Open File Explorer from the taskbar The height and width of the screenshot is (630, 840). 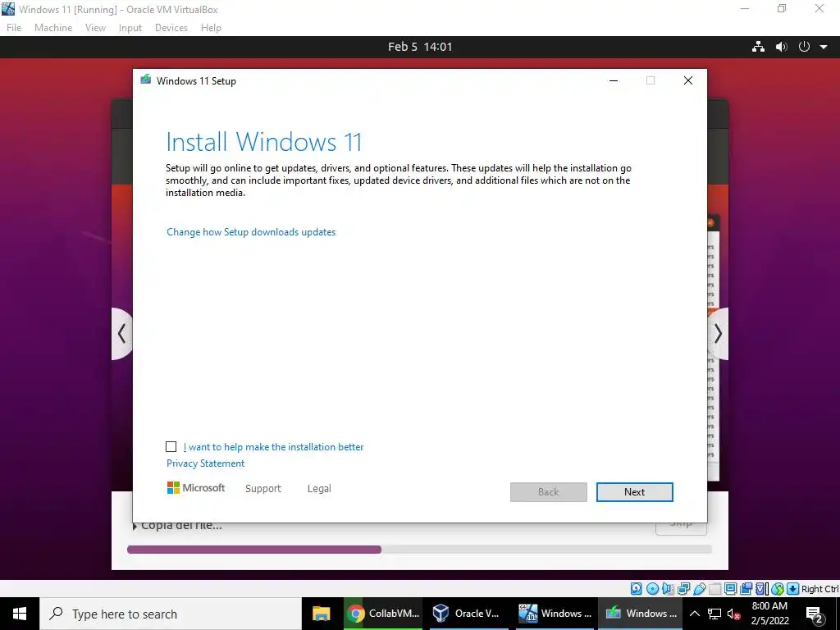pos(321,614)
